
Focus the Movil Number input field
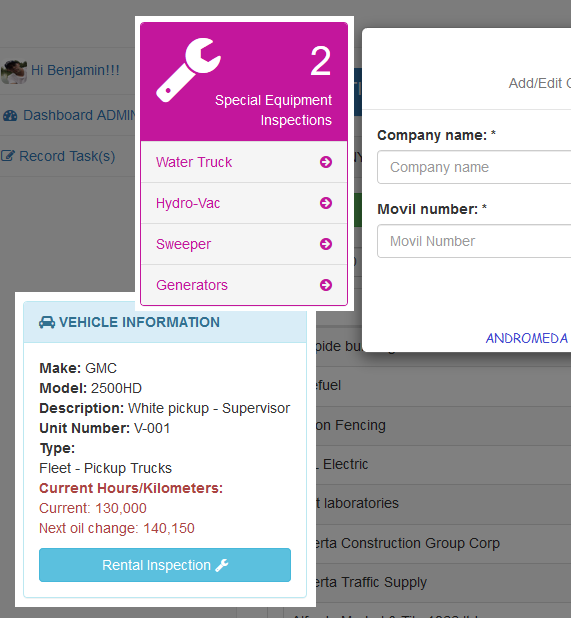click(474, 241)
